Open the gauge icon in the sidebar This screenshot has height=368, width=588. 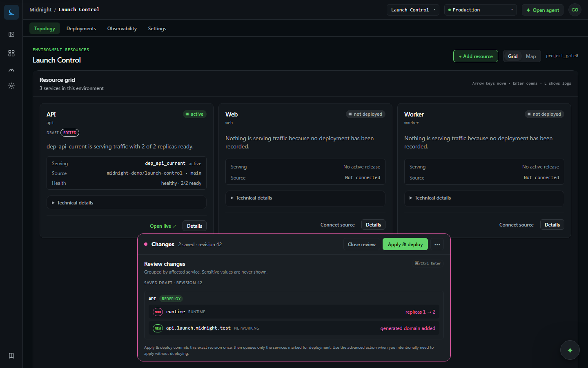(x=11, y=70)
